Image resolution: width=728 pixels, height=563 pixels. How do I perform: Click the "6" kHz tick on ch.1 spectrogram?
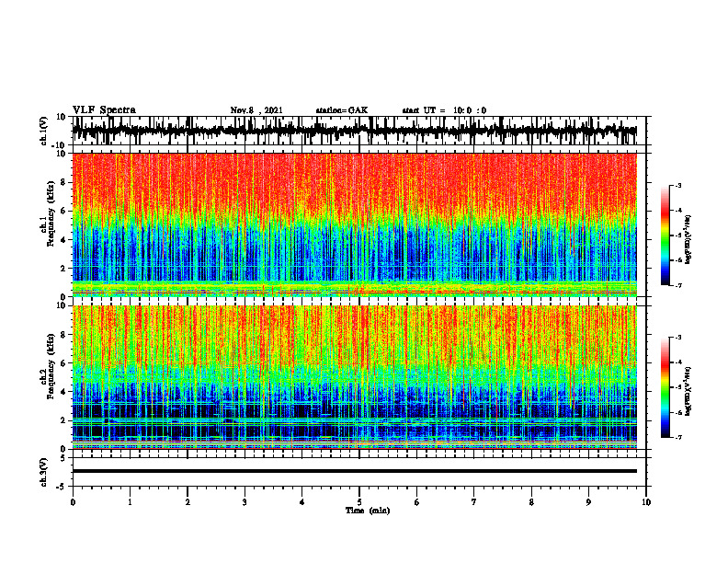click(x=63, y=211)
